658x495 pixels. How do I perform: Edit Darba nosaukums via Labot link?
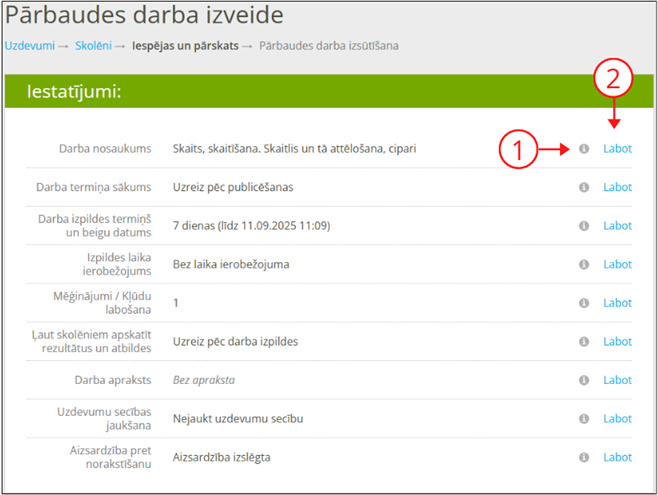pyautogui.click(x=617, y=149)
